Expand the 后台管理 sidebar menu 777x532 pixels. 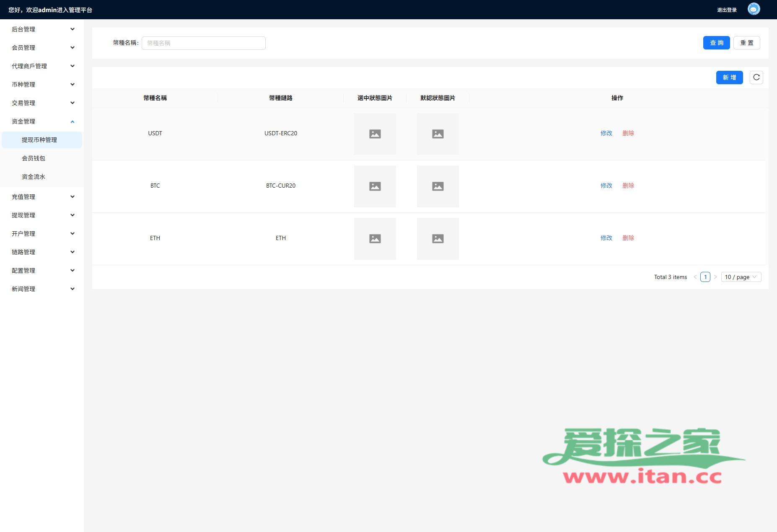tap(42, 29)
